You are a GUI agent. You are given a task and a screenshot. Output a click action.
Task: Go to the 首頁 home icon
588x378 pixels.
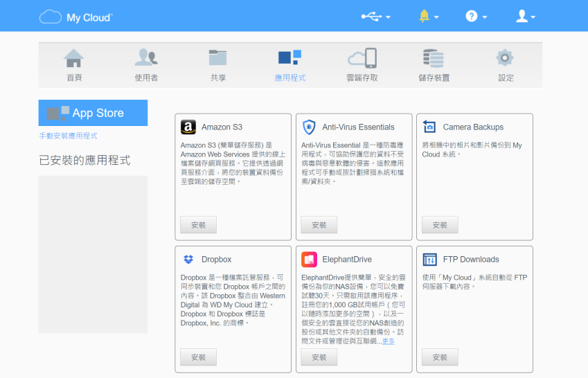coord(74,58)
